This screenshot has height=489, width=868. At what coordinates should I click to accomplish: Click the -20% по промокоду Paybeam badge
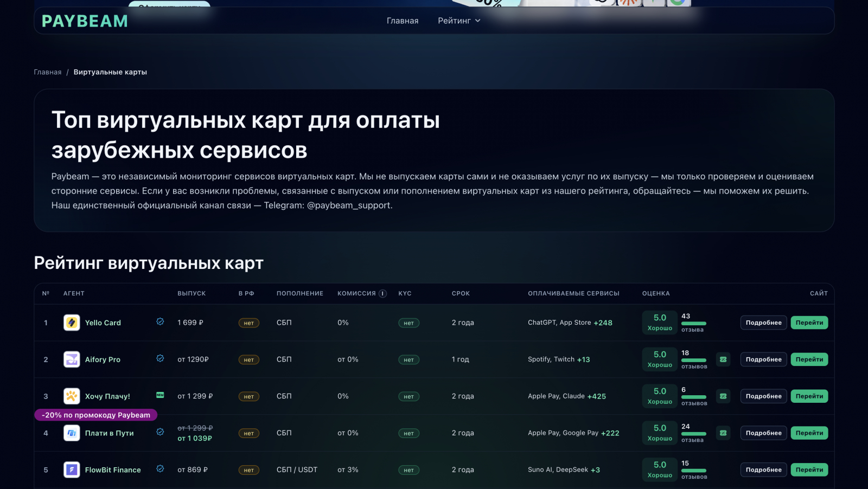[96, 415]
